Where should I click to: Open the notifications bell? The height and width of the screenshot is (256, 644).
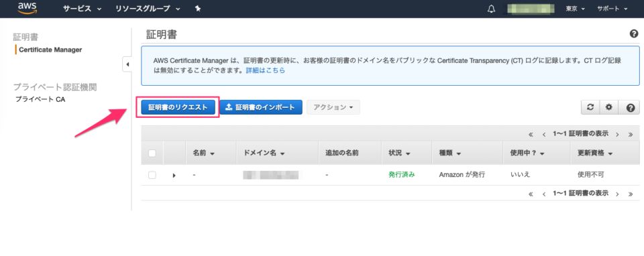pos(491,9)
